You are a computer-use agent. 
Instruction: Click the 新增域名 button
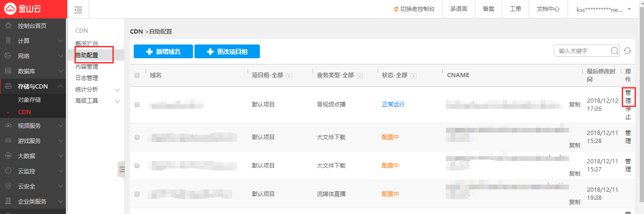pyautogui.click(x=163, y=52)
